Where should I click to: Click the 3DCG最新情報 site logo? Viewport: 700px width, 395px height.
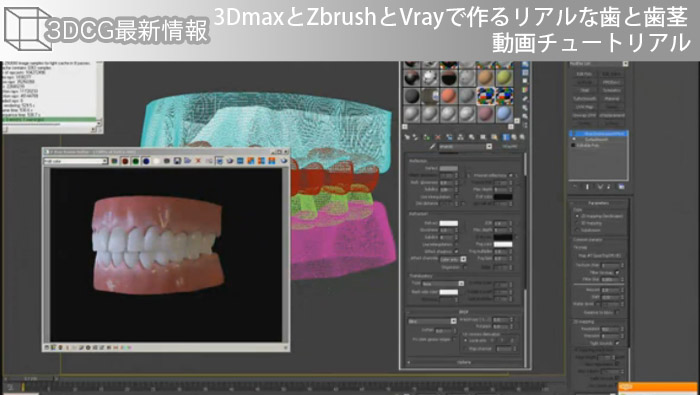click(106, 30)
